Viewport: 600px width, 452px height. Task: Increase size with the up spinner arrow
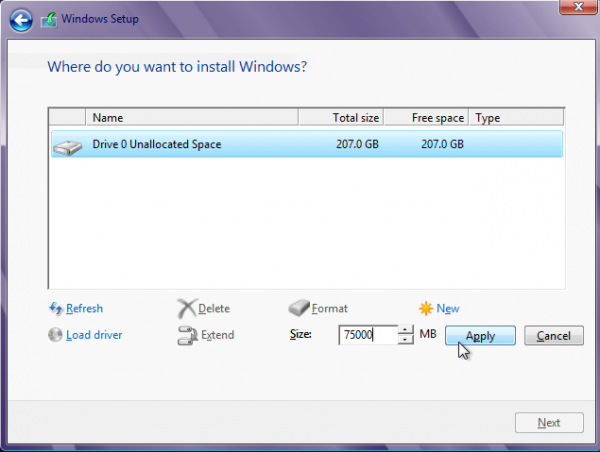click(405, 330)
